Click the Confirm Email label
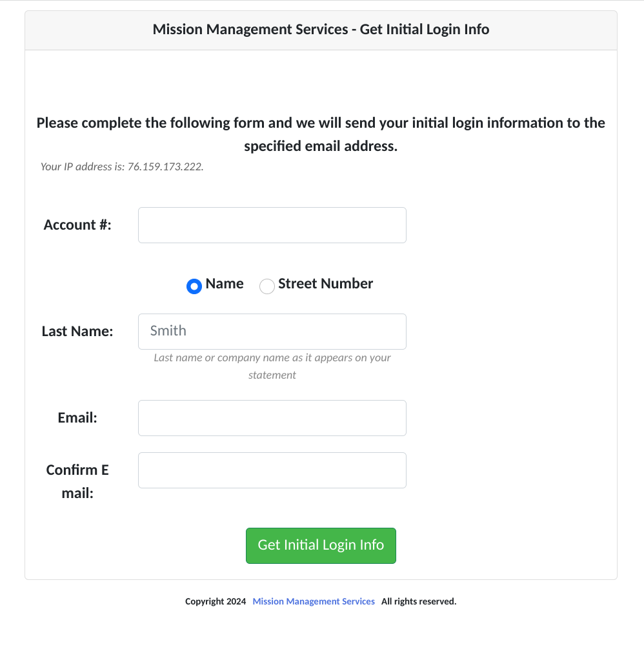The image size is (644, 669). tap(77, 481)
